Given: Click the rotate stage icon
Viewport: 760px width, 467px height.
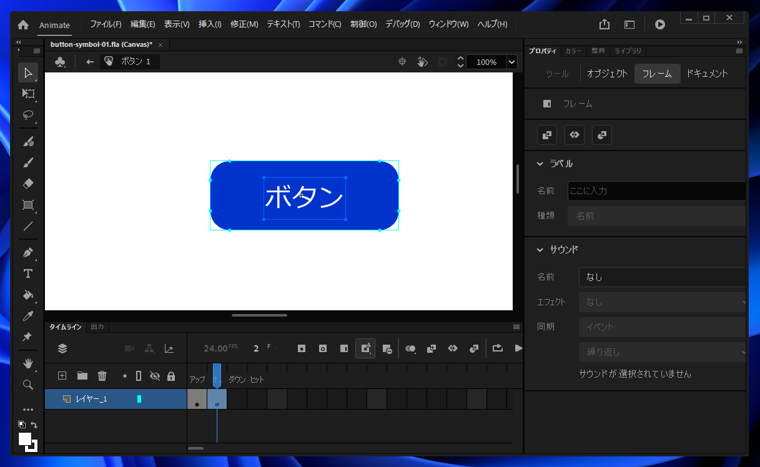Looking at the screenshot, I should coord(422,62).
